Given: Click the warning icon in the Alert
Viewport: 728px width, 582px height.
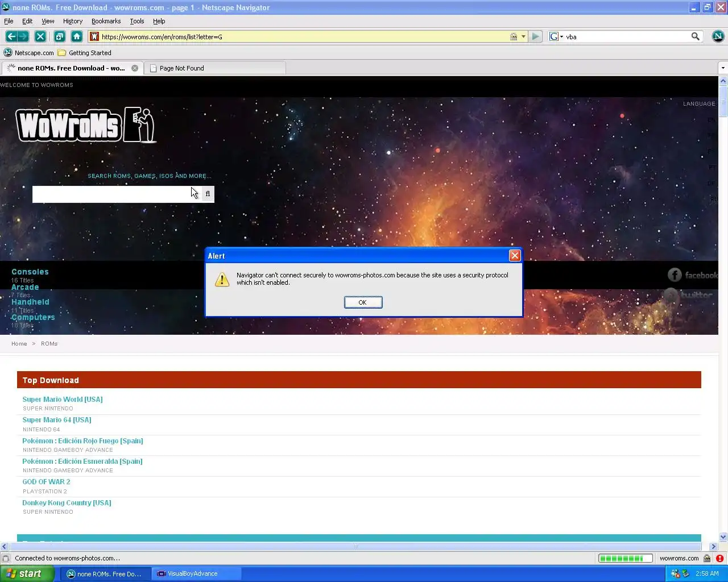Looking at the screenshot, I should click(222, 278).
